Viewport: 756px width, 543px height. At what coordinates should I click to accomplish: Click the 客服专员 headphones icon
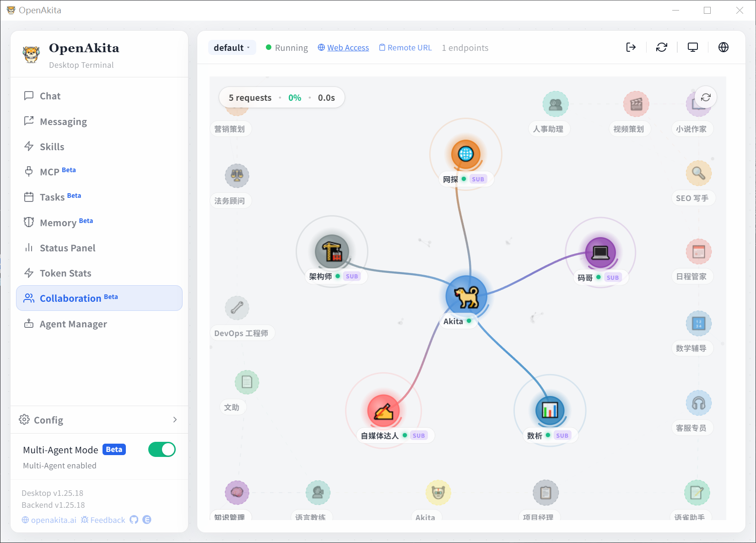(x=698, y=403)
